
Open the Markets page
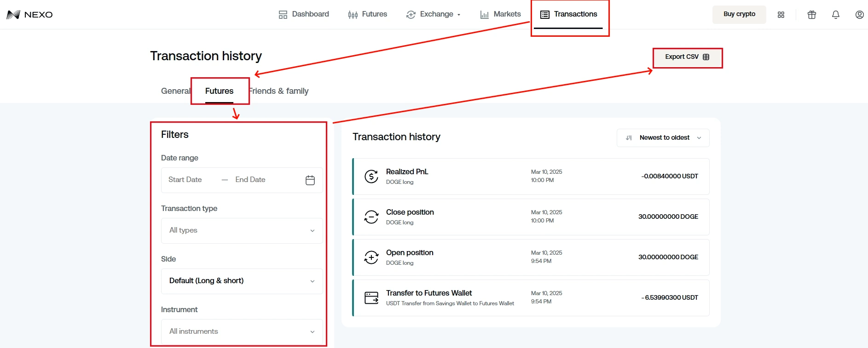pos(500,14)
